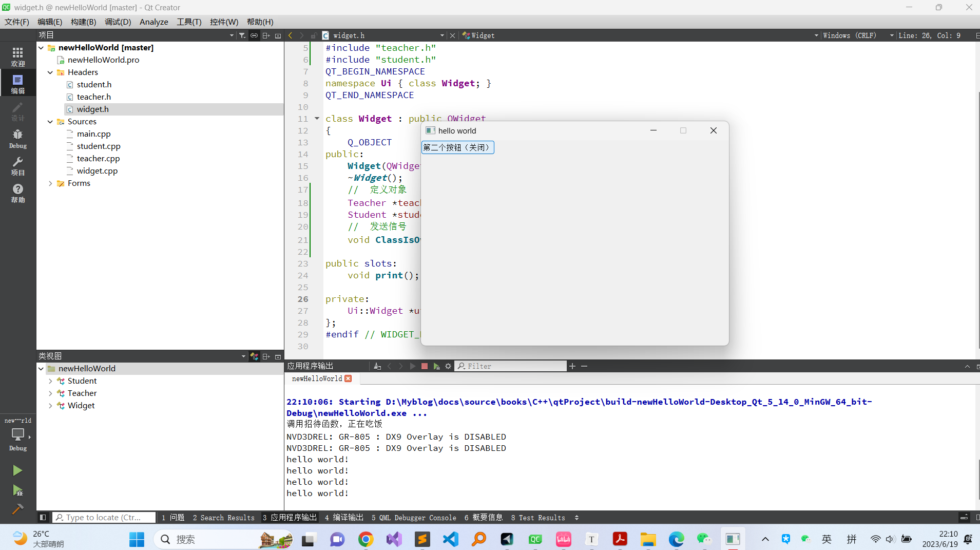Open newHelloWorld.pro in the project tree
Image resolution: width=980 pixels, height=550 pixels.
(103, 60)
